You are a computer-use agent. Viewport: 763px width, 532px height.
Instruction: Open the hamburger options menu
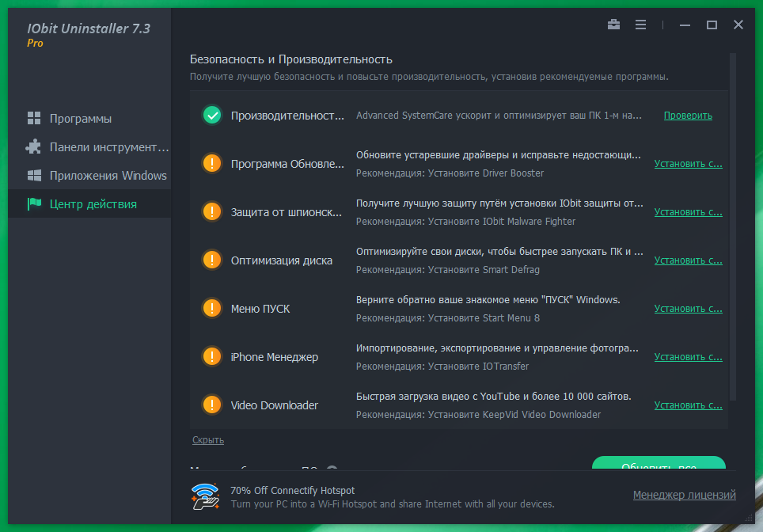click(x=640, y=25)
